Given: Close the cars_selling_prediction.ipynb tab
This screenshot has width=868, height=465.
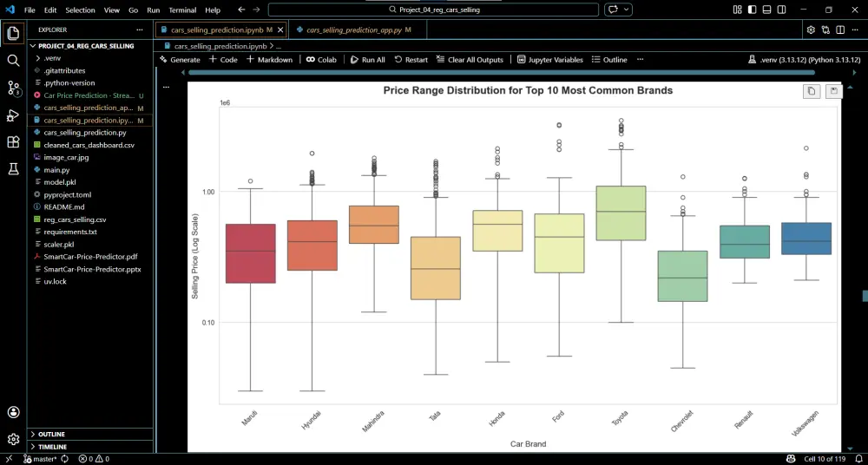Looking at the screenshot, I should [x=280, y=29].
